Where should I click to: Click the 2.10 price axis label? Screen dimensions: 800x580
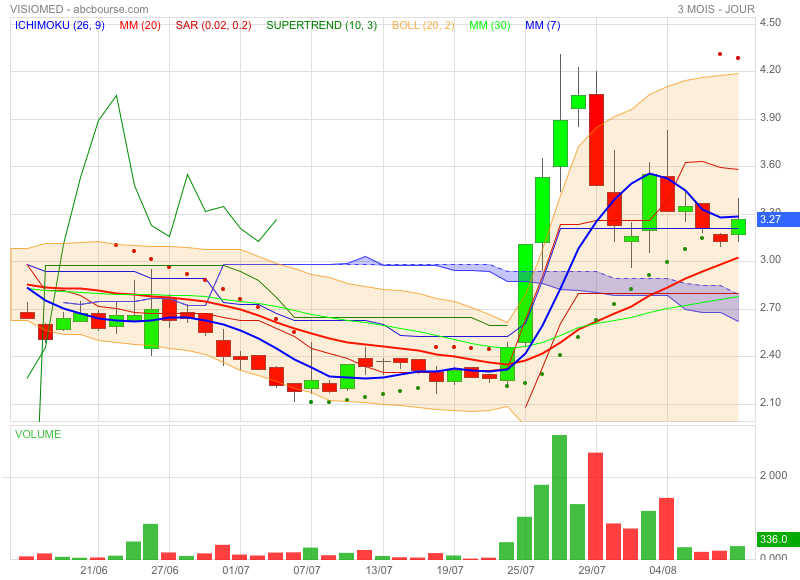[x=770, y=402]
